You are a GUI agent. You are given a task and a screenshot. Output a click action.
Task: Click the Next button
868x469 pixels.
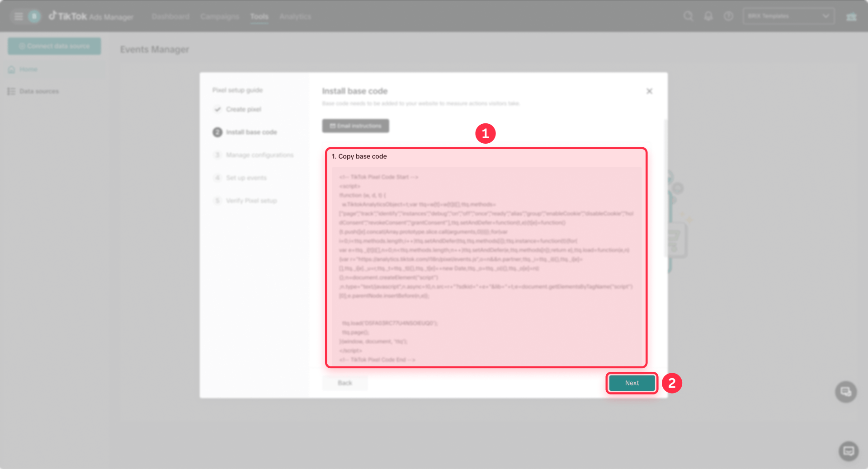[x=632, y=383]
